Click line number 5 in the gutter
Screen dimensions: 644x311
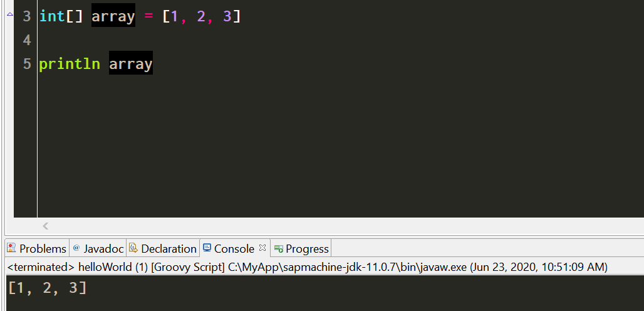[27, 64]
